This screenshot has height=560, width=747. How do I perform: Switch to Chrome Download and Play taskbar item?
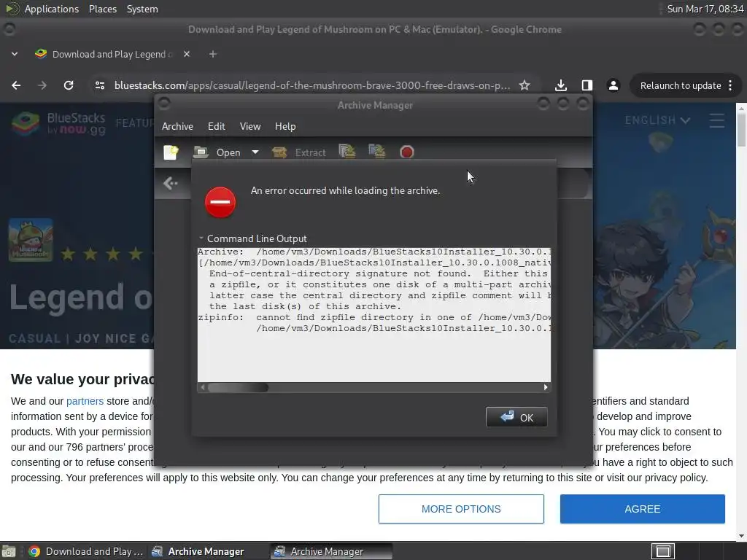(x=86, y=551)
